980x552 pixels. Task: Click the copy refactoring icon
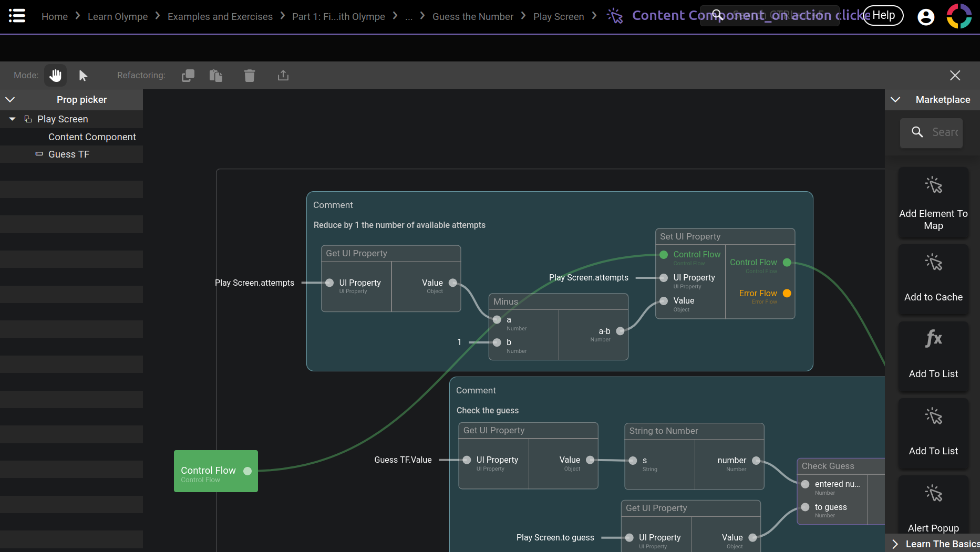188,76
